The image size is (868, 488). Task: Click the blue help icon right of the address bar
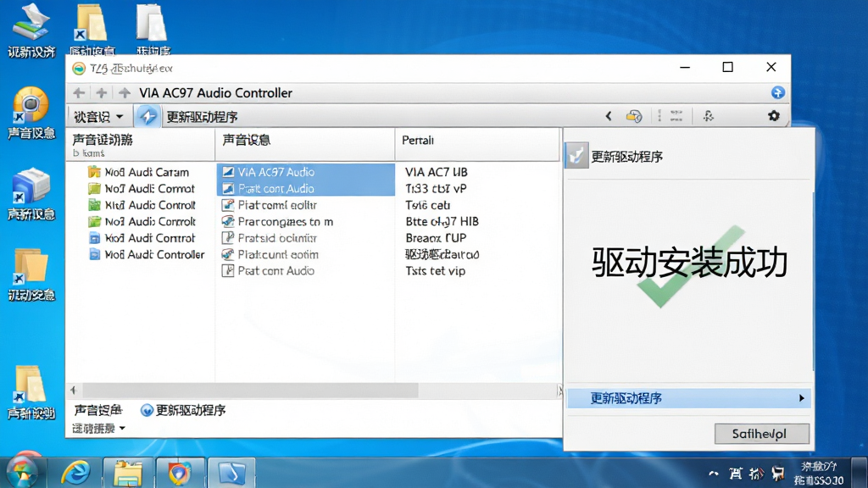(x=778, y=92)
